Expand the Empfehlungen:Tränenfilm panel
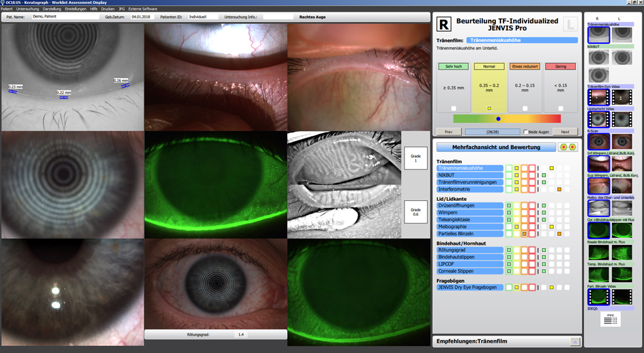Screen dimensions: 644x353 point(575,341)
